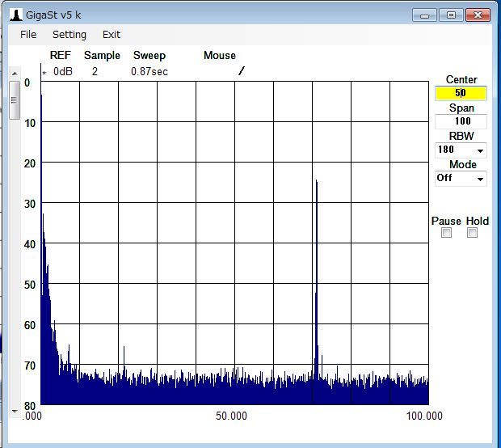Viewport: 501px width, 448px height.
Task: Click the Exit menu item
Action: 112,34
